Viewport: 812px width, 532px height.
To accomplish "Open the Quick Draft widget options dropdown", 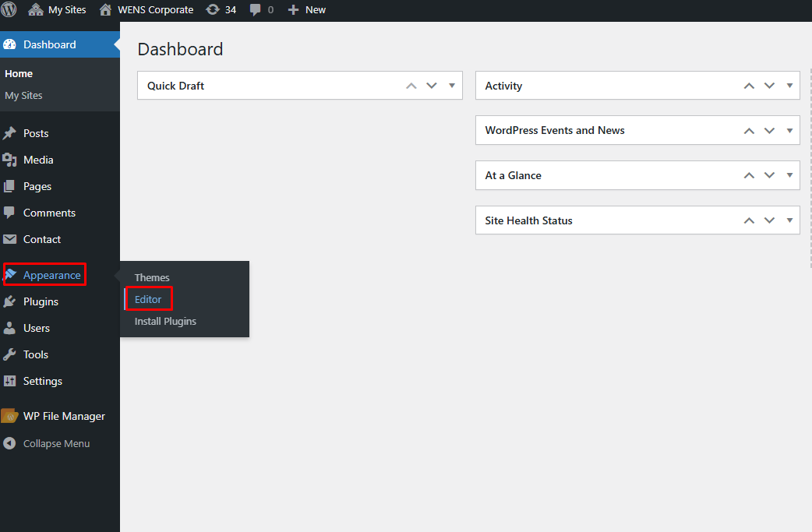I will 452,86.
